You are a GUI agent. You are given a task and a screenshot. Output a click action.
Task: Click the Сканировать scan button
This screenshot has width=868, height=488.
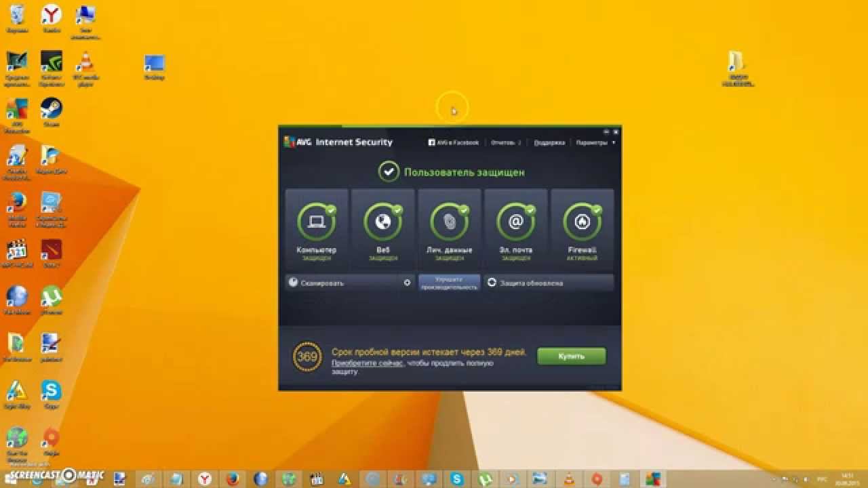pos(343,283)
